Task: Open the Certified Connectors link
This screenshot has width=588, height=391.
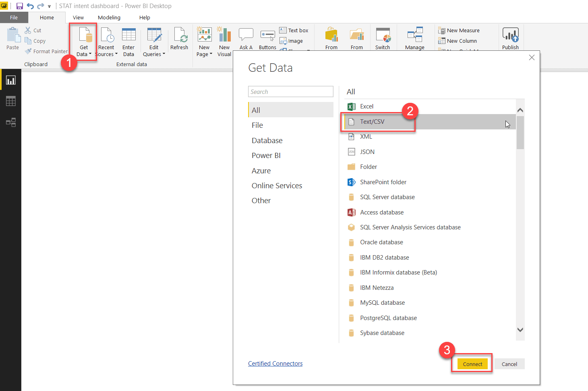Action: (x=275, y=363)
